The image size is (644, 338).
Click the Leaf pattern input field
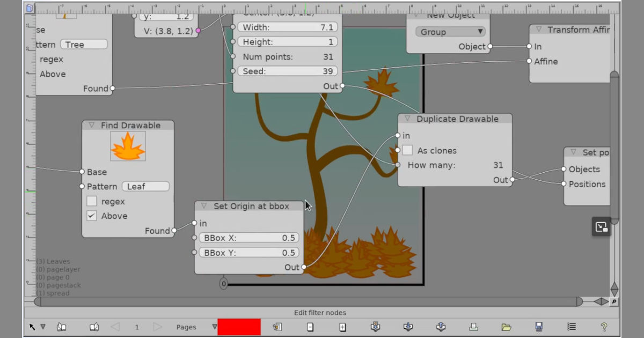pyautogui.click(x=145, y=187)
